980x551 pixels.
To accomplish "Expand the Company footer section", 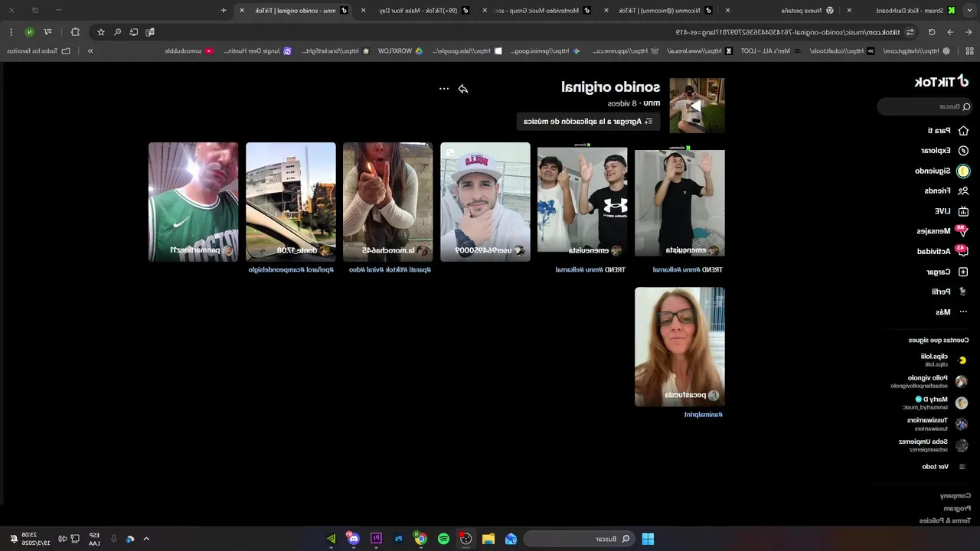I will coord(955,496).
